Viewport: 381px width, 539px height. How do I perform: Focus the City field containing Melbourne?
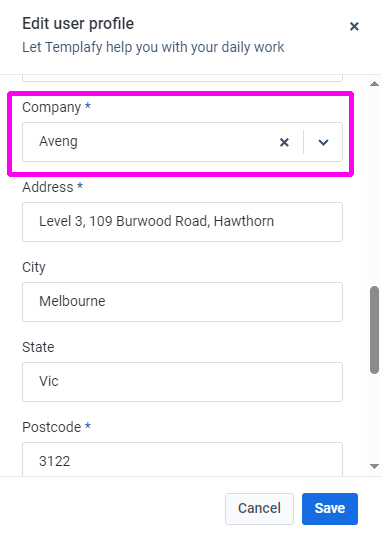click(x=182, y=302)
